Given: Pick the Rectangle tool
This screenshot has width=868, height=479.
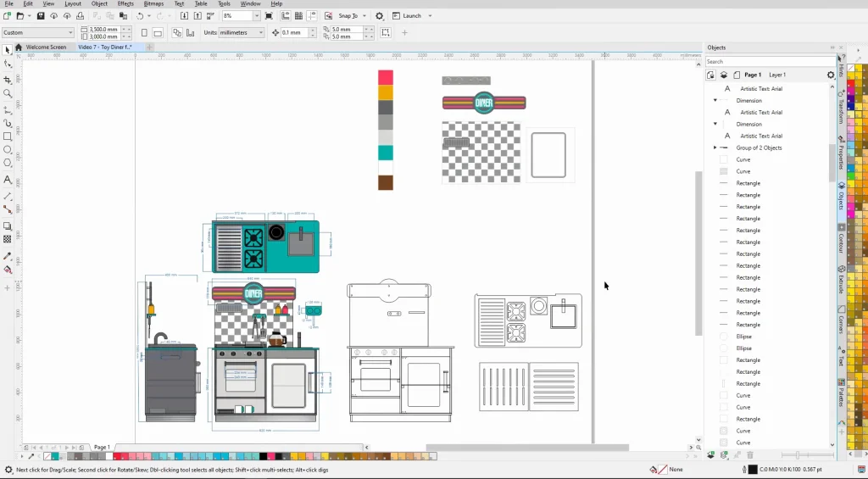Looking at the screenshot, I should click(8, 136).
